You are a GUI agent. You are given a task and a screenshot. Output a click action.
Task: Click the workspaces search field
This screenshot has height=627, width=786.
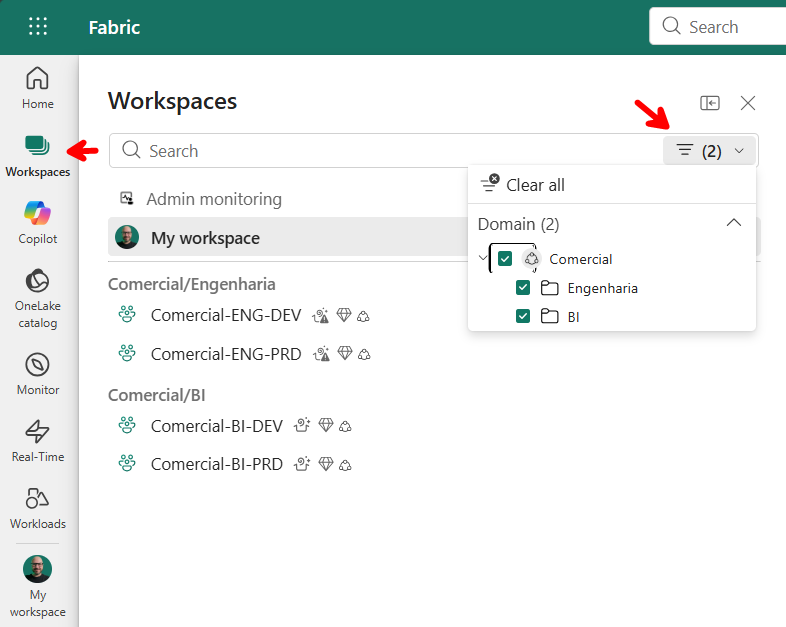pyautogui.click(x=385, y=151)
